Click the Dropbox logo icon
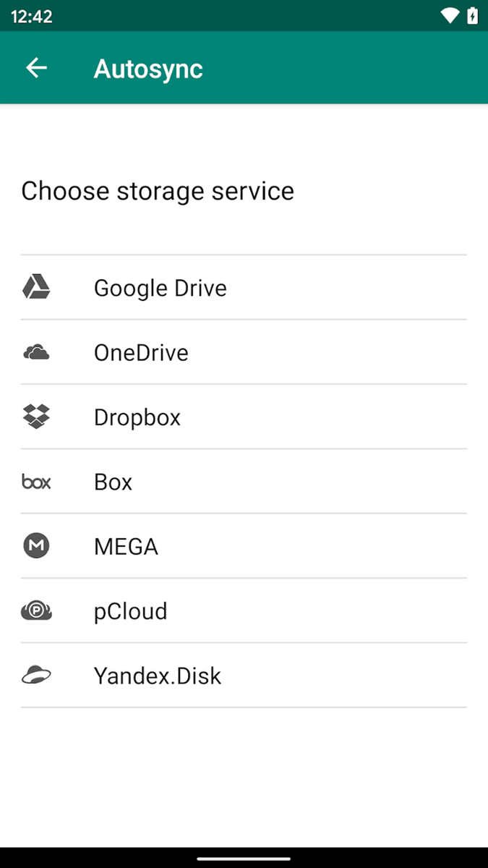This screenshot has width=488, height=868. coord(36,417)
